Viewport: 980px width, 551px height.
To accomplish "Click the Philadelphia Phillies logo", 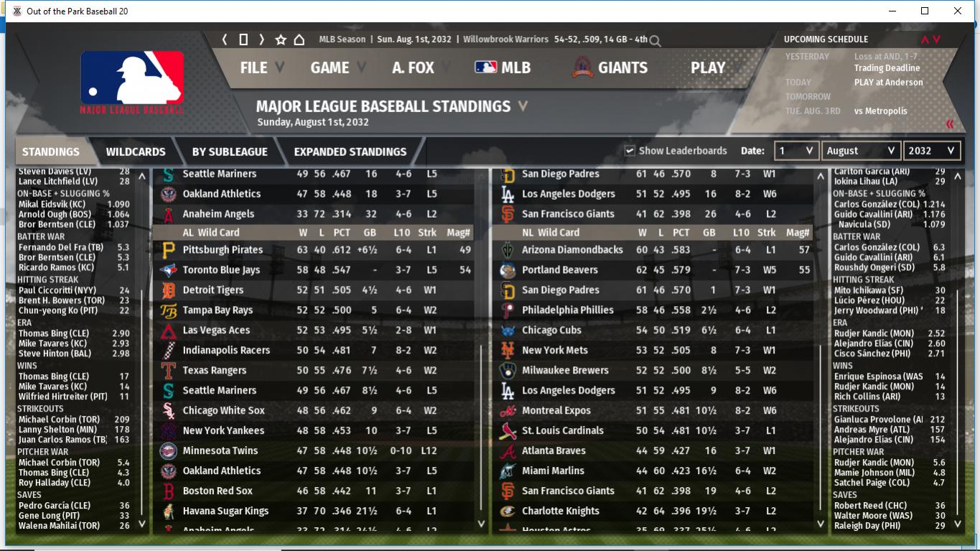I will 508,310.
